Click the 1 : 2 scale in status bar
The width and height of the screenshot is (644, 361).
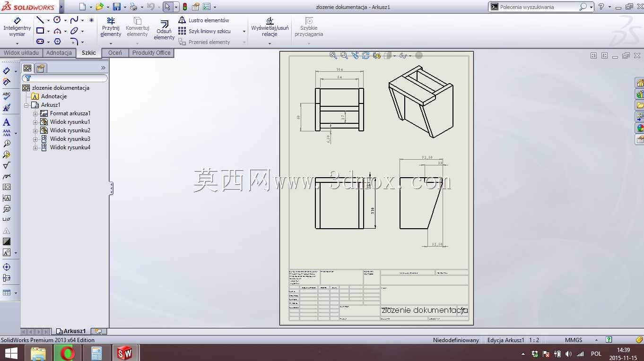pyautogui.click(x=534, y=340)
